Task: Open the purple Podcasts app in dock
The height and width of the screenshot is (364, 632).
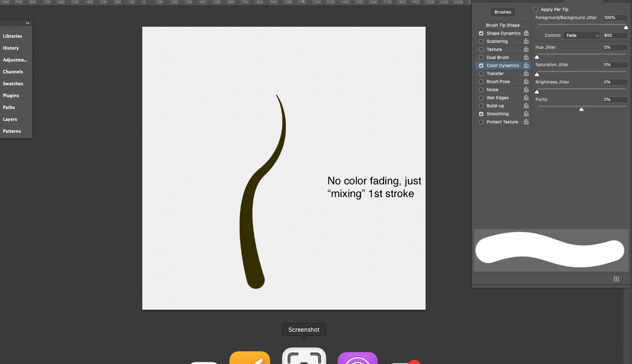Action: tap(357, 358)
